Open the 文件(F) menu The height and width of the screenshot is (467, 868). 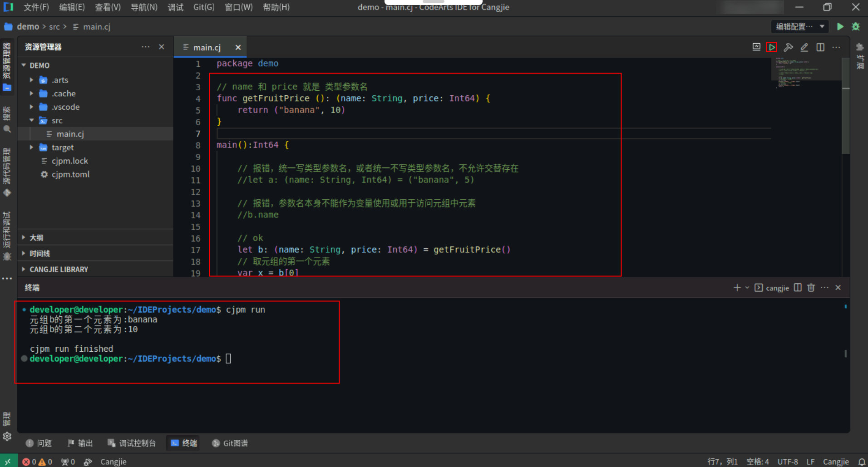(x=36, y=7)
